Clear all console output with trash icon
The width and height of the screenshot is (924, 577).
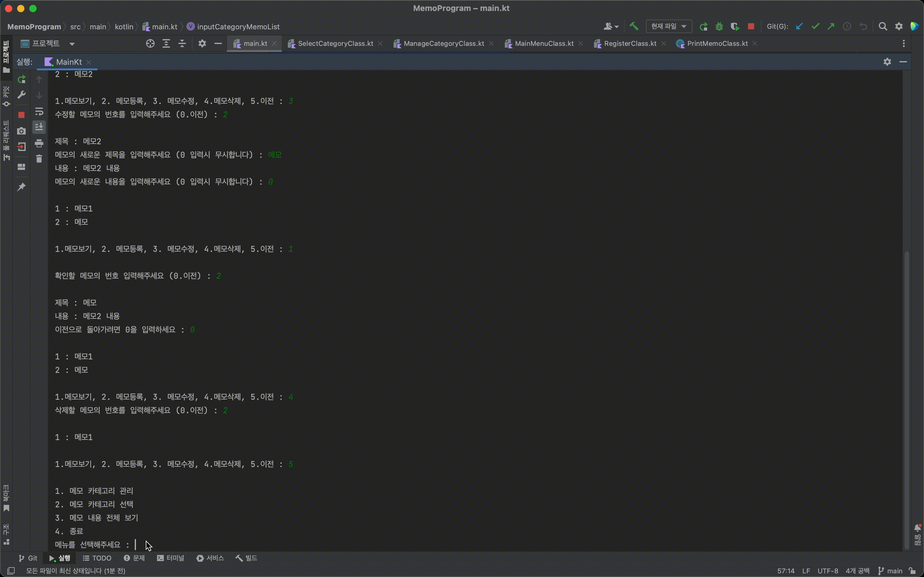tap(39, 159)
